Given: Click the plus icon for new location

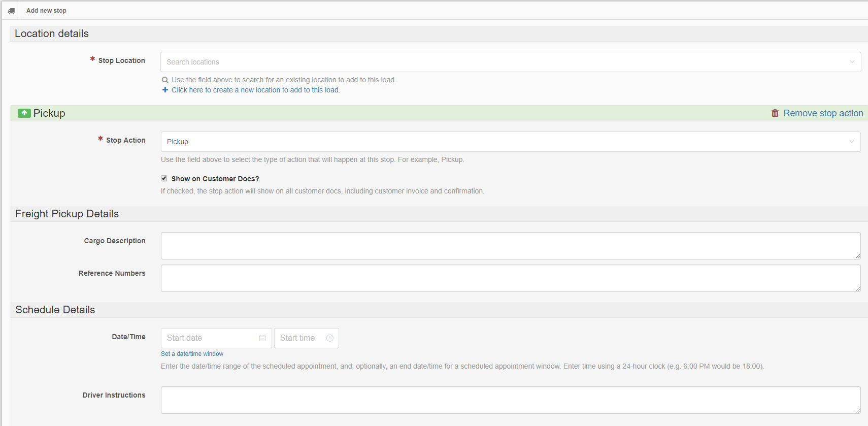Looking at the screenshot, I should click(x=165, y=90).
